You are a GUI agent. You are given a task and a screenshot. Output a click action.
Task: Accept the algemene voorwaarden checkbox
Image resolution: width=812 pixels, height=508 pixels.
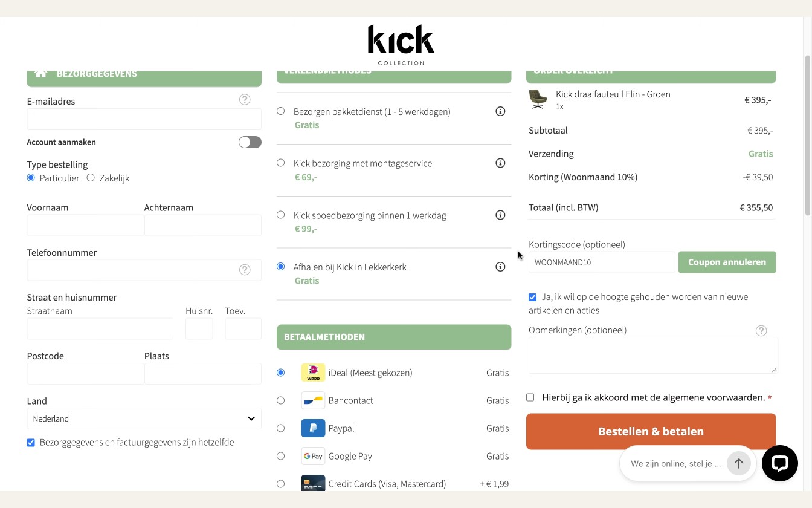pos(530,397)
